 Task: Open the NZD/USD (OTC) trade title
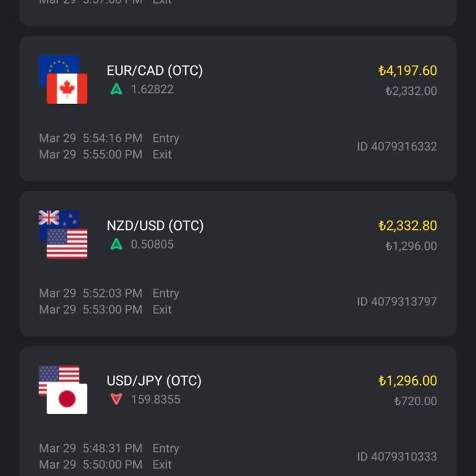pyautogui.click(x=155, y=226)
